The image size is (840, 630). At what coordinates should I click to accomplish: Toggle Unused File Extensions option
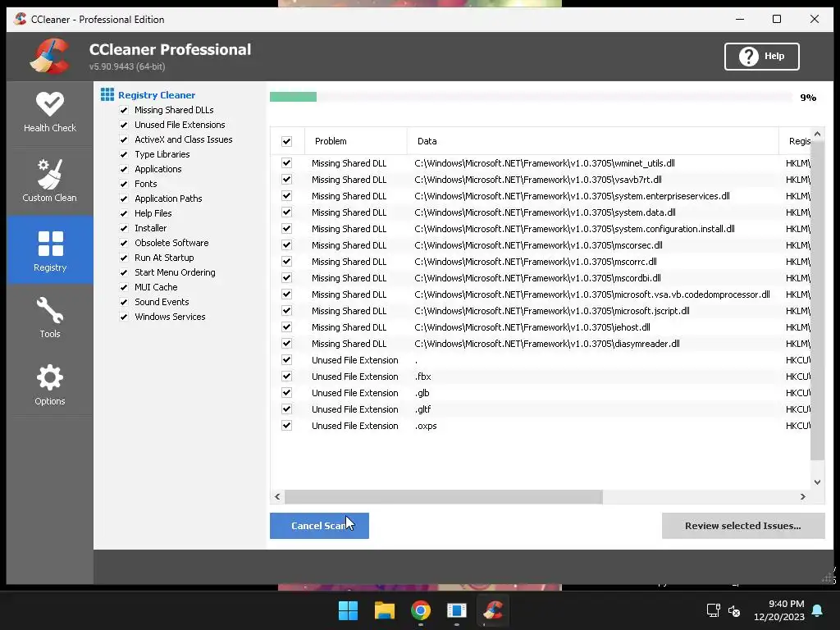124,125
